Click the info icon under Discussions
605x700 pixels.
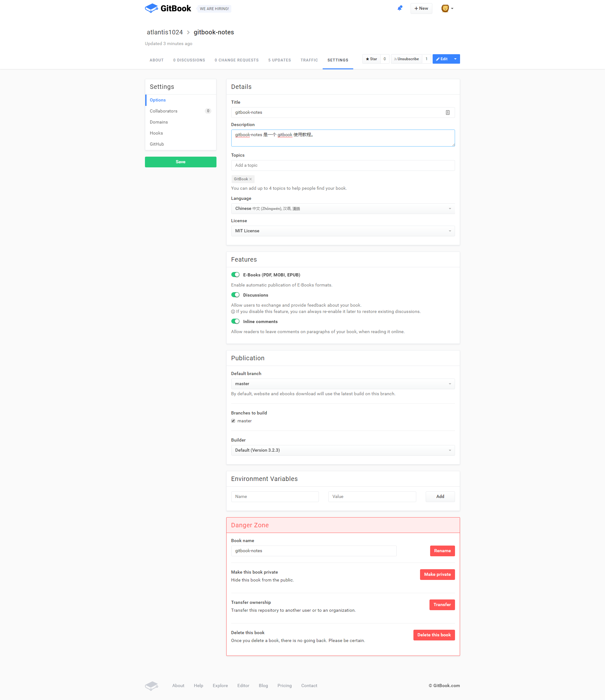click(x=233, y=312)
